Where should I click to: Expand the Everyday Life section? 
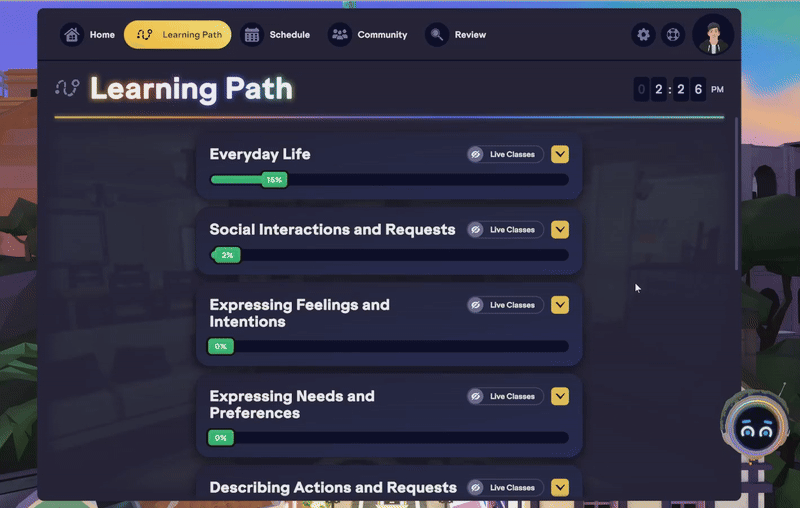point(560,154)
